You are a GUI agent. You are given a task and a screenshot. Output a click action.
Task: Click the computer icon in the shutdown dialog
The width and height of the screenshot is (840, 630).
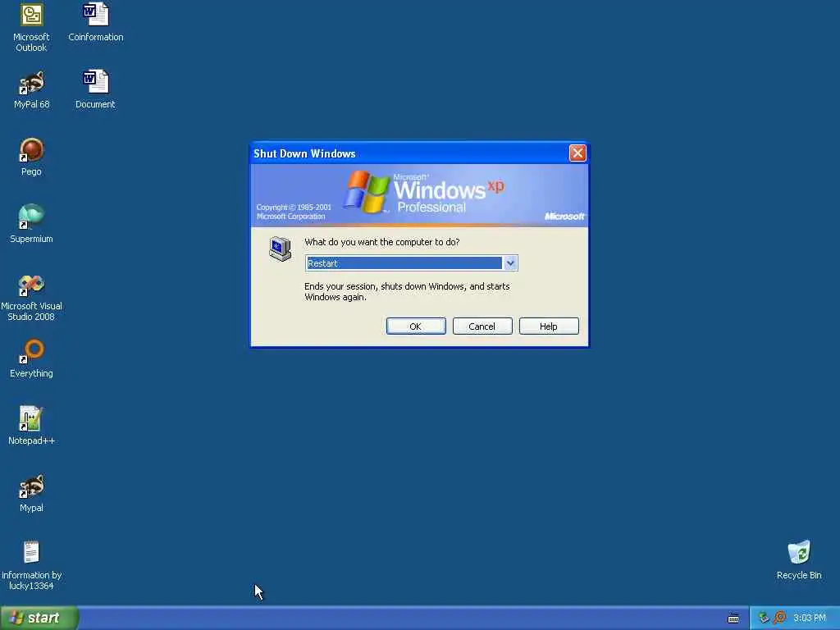281,249
